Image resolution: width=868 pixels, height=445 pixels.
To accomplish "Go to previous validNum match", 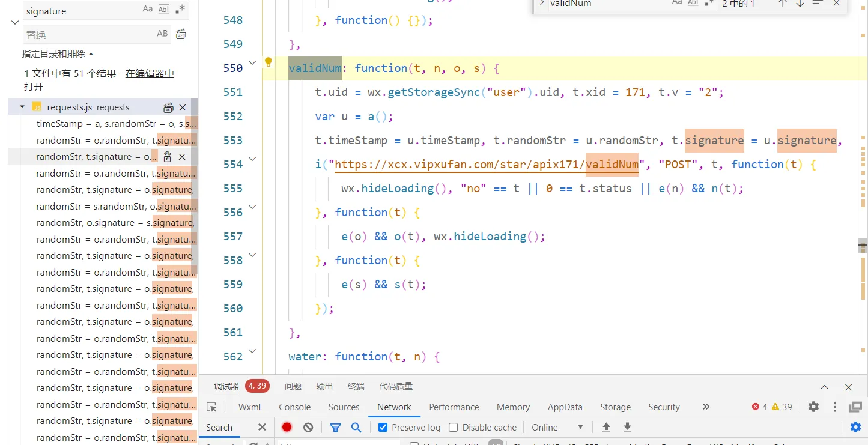I will (x=782, y=3).
